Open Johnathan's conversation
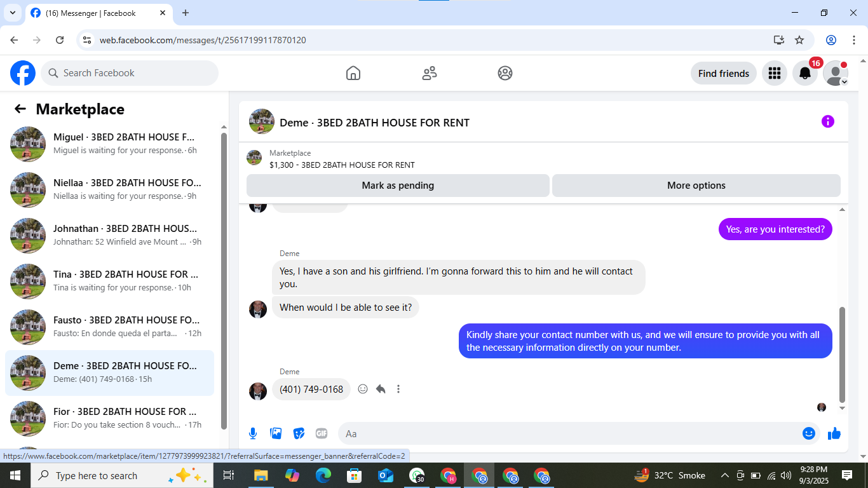 coord(109,236)
